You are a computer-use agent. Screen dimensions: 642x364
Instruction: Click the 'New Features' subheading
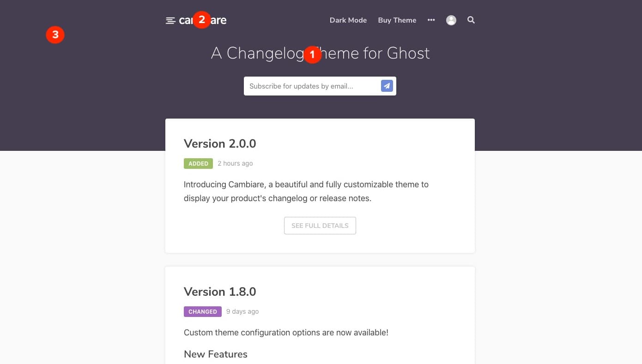point(216,354)
